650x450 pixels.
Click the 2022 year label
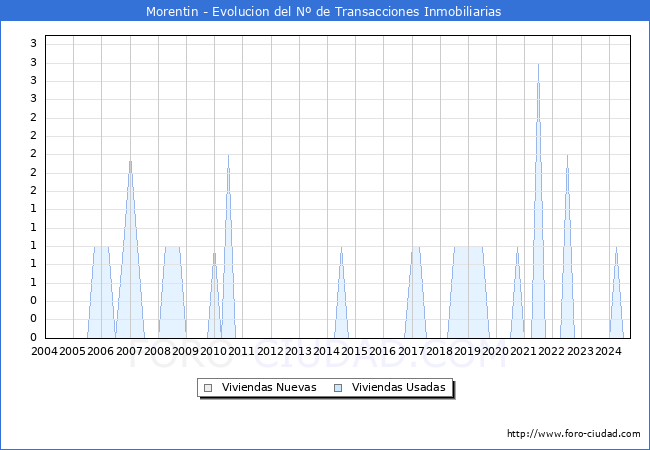coord(552,351)
